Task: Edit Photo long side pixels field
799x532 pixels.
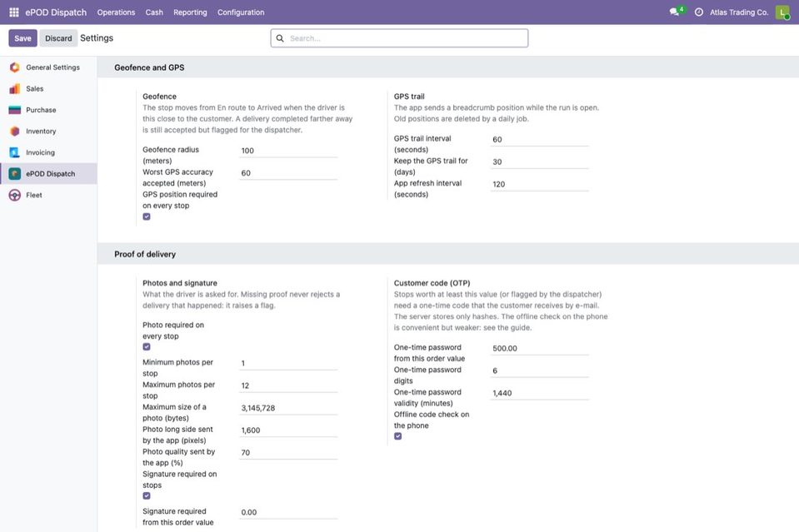Action: coord(288,430)
